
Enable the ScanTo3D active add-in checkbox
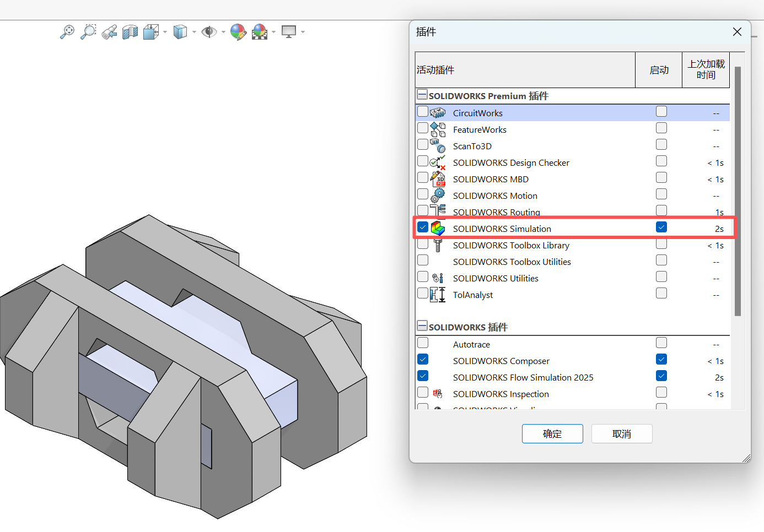423,144
